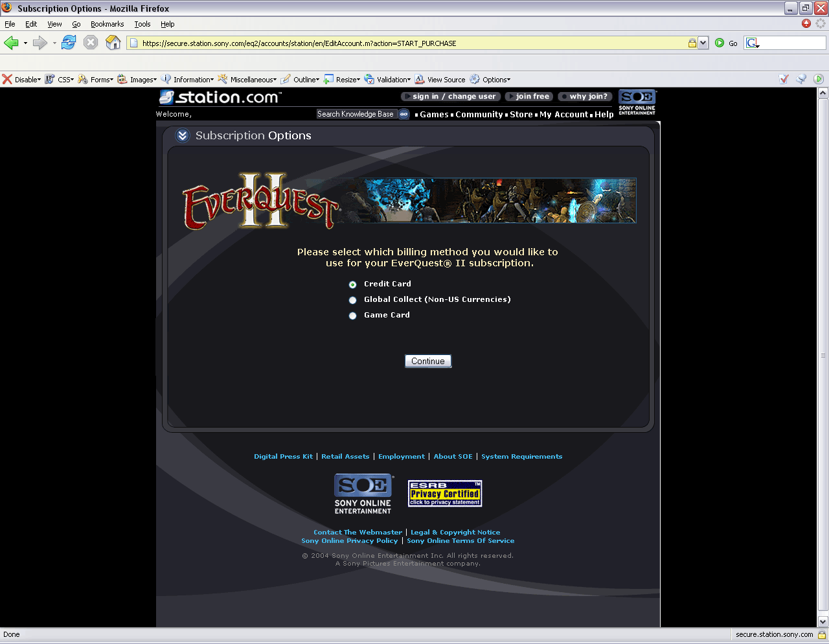Click the Home icon in toolbar
The image size is (829, 644).
coord(113,43)
